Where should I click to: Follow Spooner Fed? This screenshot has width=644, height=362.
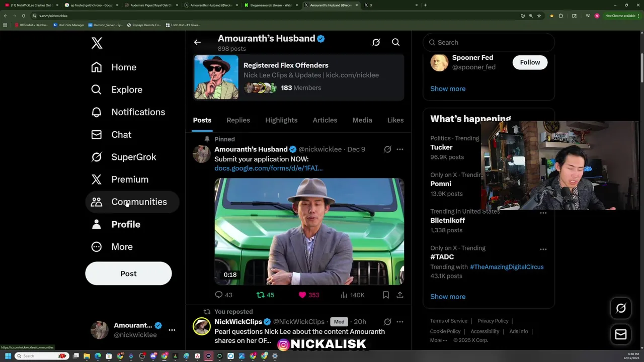[x=530, y=62]
